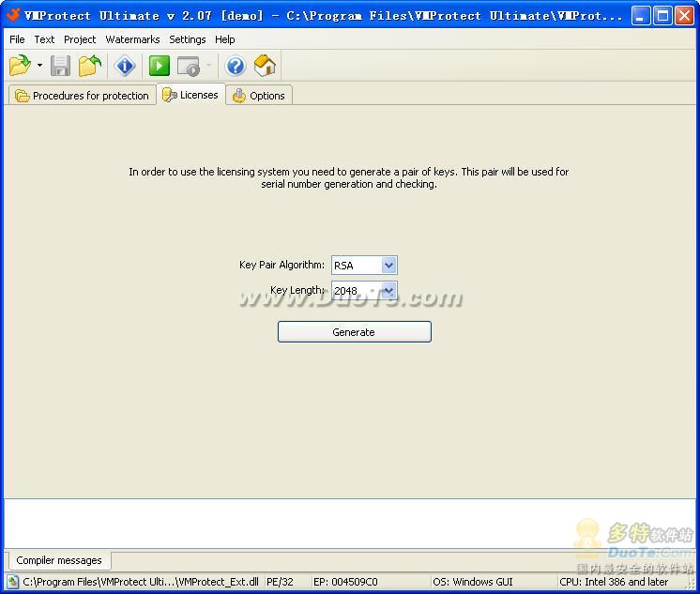Open Help via blue question mark icon
The image size is (700, 594).
pyautogui.click(x=236, y=66)
